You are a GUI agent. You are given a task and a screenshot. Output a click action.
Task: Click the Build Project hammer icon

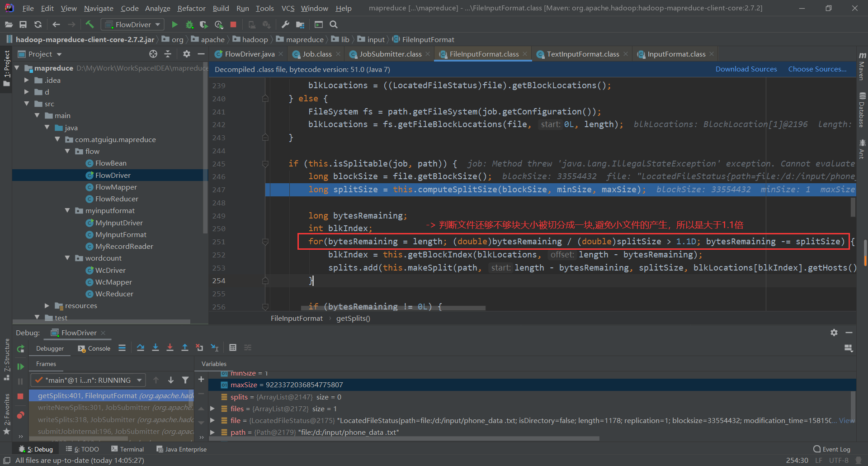point(90,24)
